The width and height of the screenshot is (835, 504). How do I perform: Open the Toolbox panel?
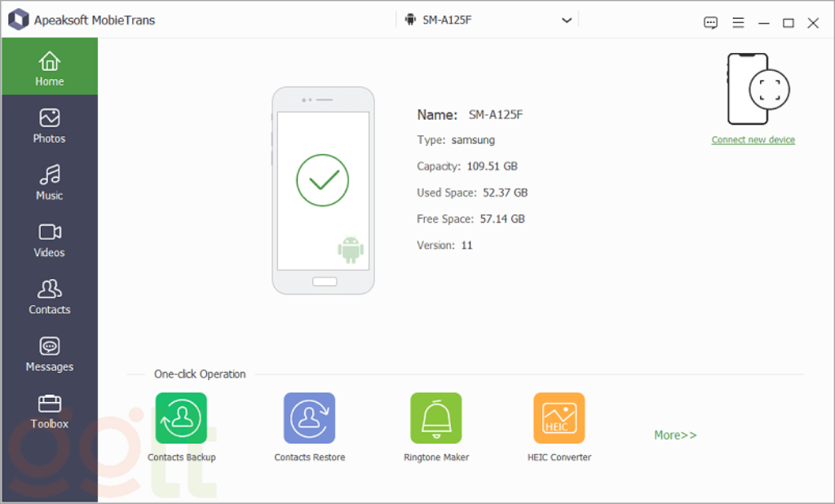pos(49,412)
